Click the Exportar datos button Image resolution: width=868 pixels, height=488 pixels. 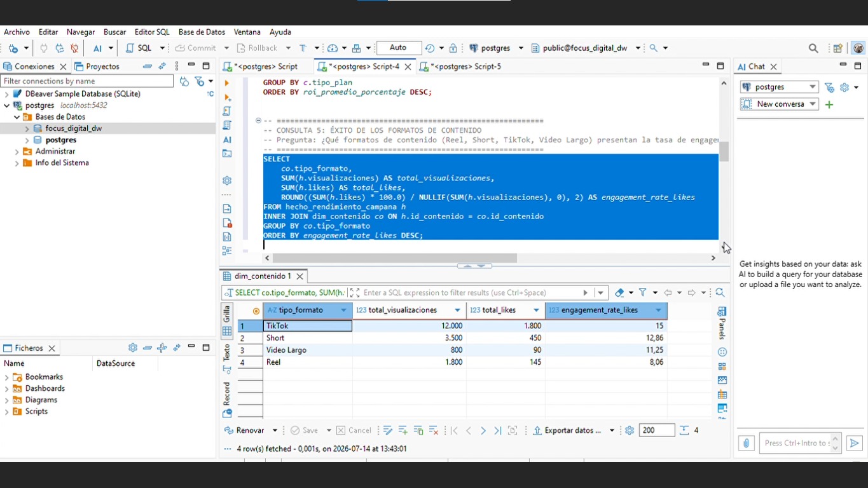point(567,431)
